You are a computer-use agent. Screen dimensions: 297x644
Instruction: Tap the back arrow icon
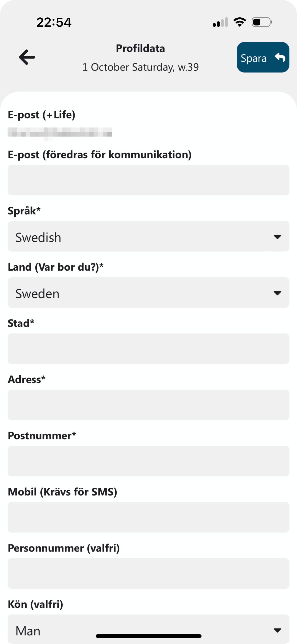[x=27, y=57]
